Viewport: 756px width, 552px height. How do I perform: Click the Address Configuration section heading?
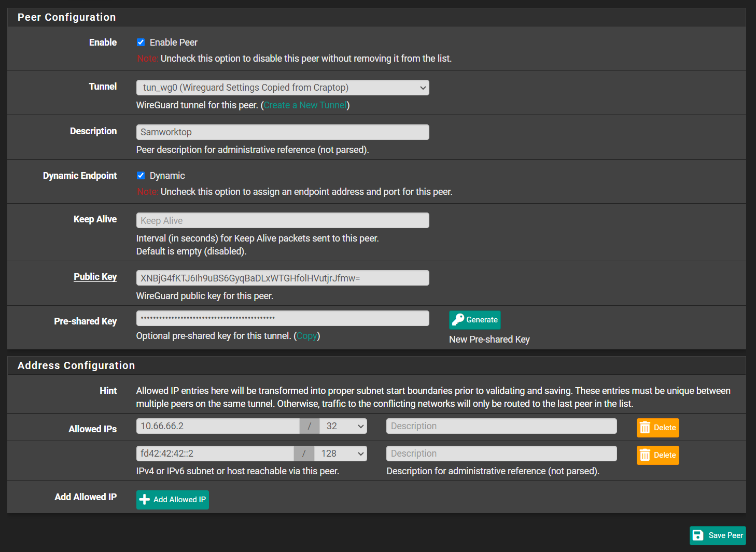[76, 365]
